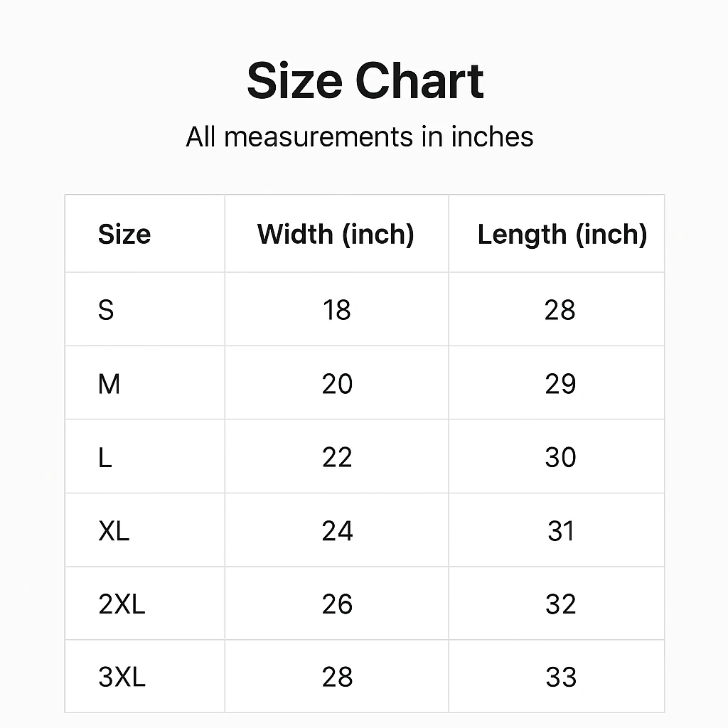The image size is (728, 728).
Task: Select the width value 20 for size M
Action: click(x=337, y=384)
